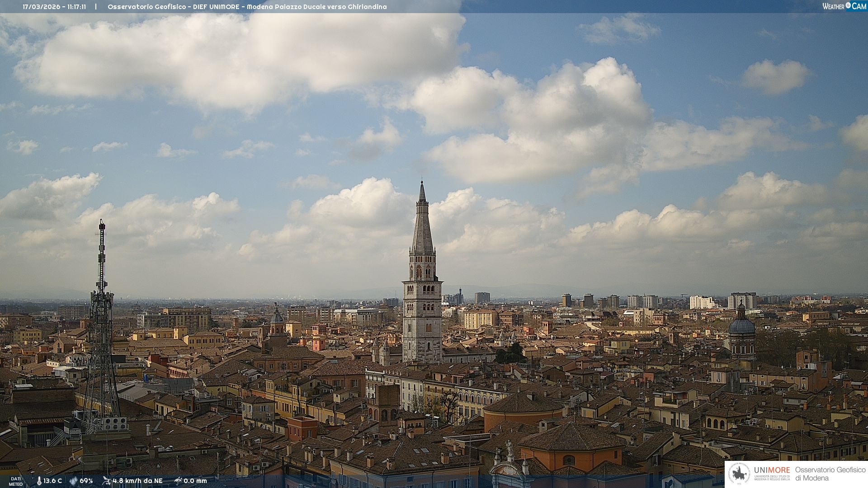
Task: Click the DATI METEO label
Action: click(x=16, y=482)
